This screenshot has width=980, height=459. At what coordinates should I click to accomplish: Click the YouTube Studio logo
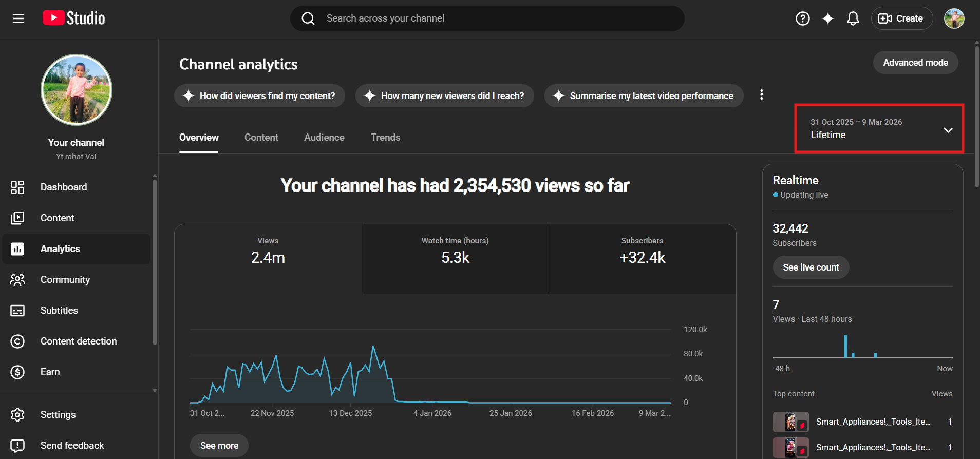click(74, 18)
